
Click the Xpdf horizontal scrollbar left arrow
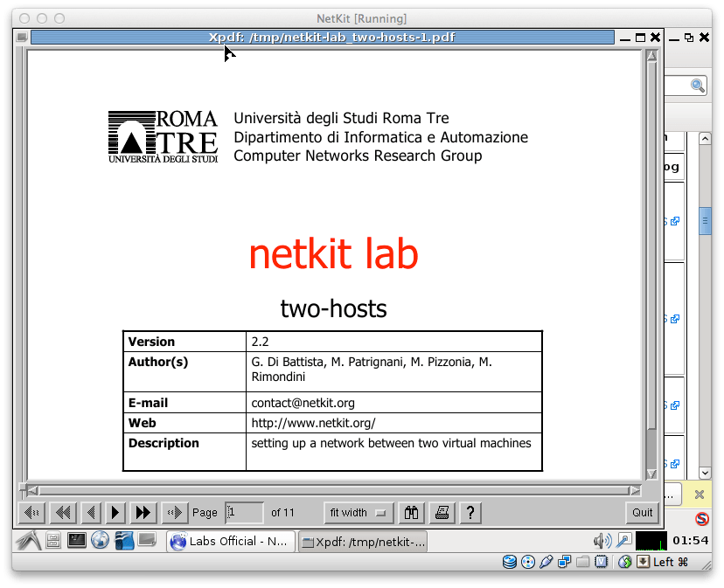point(32,490)
